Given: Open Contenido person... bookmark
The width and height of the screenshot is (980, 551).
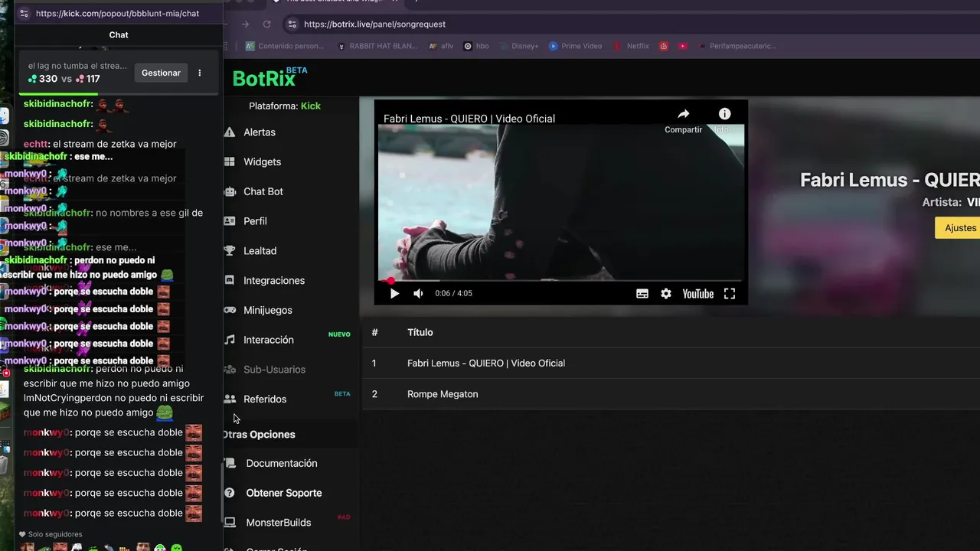Looking at the screenshot, I should [x=284, y=46].
